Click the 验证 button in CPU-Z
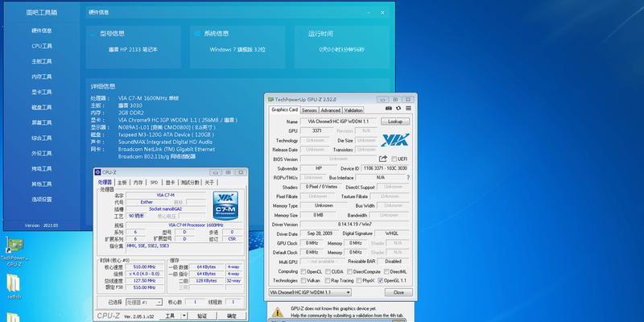This screenshot has height=322, width=644. point(202,316)
